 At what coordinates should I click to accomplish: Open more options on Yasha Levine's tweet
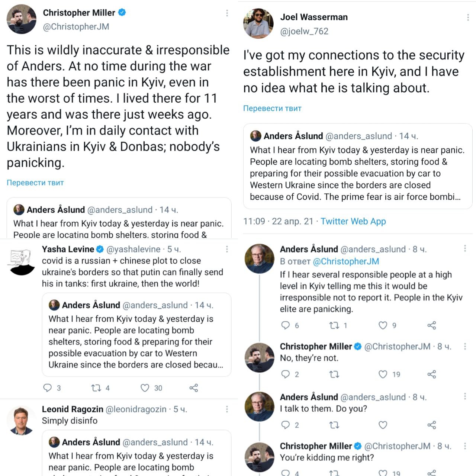(x=227, y=249)
